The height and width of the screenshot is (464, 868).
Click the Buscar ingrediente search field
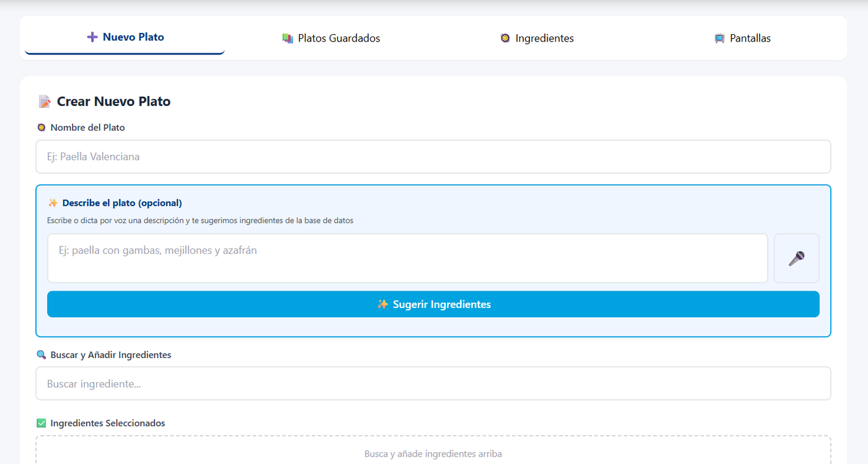coord(433,383)
